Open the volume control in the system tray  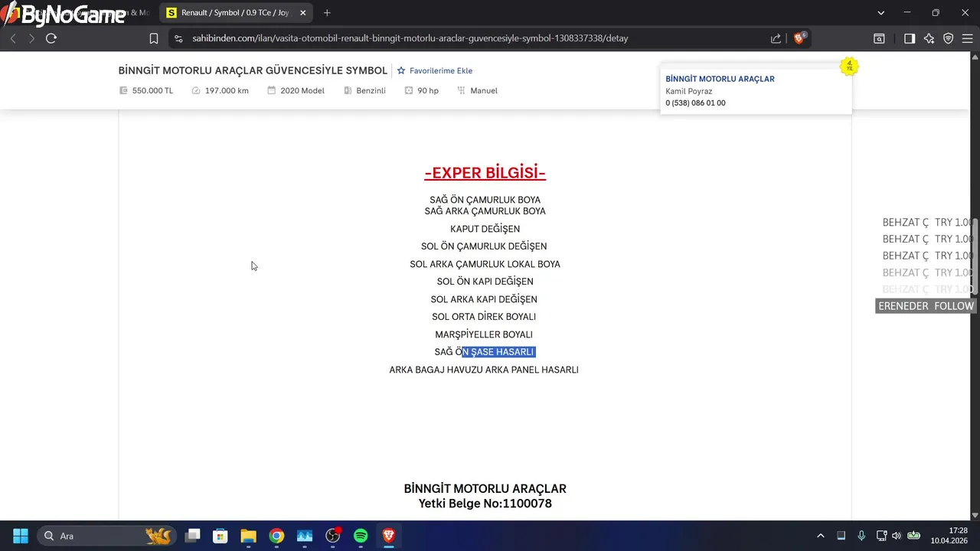pos(897,536)
